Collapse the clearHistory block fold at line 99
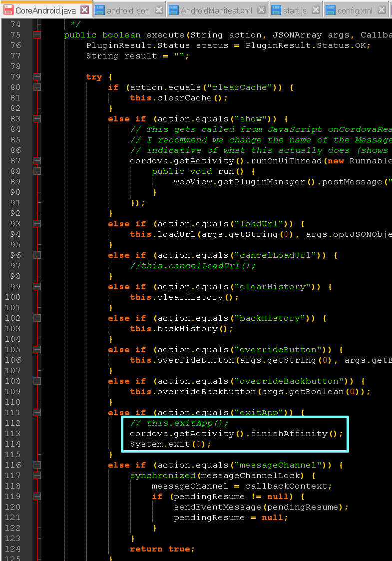This screenshot has height=561, width=392. [x=37, y=287]
